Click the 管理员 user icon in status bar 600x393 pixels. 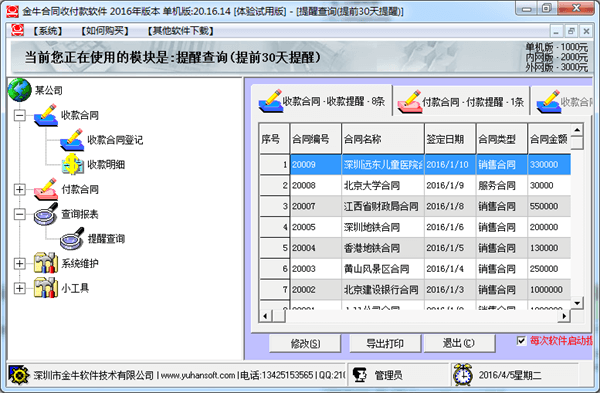[x=359, y=375]
